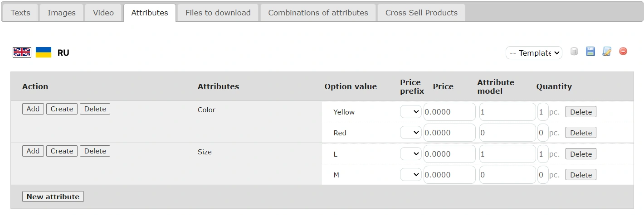644x215 pixels.
Task: Switch to the Images tab
Action: tap(62, 13)
